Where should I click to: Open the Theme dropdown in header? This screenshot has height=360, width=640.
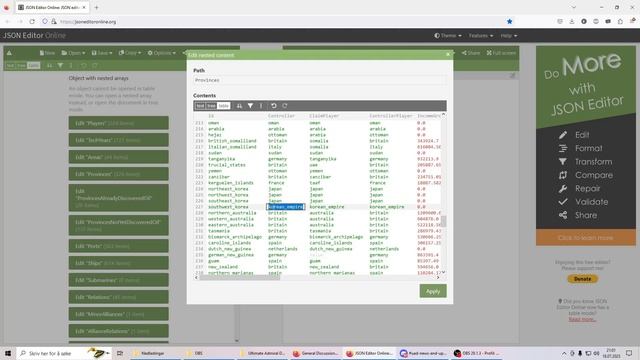coord(448,36)
